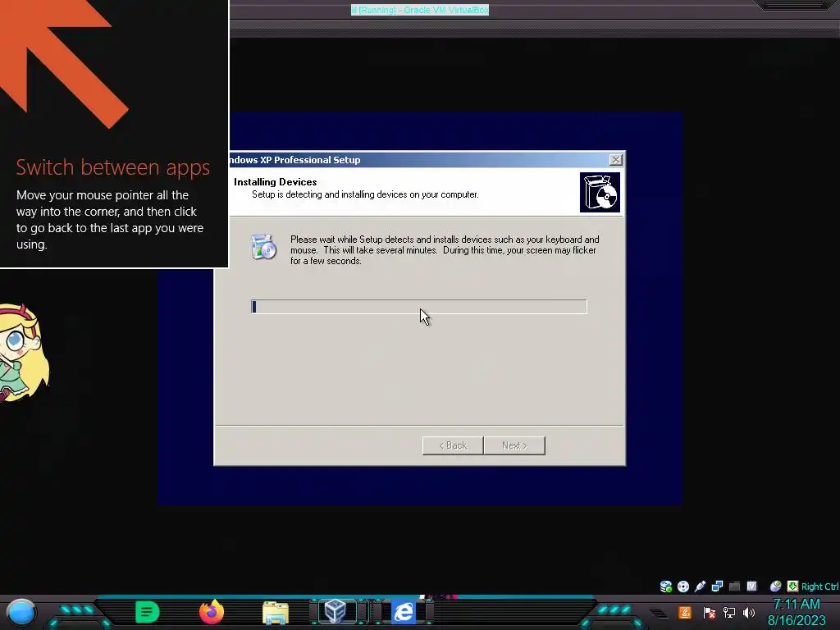Image resolution: width=840 pixels, height=630 pixels.
Task: Open the VirtualBox USB devices icon
Action: (x=701, y=586)
